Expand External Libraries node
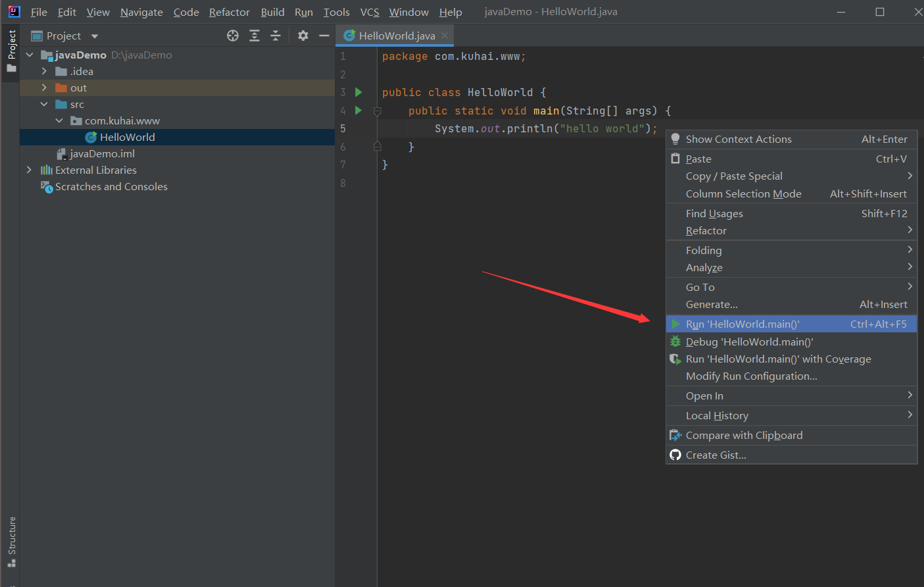924x587 pixels. click(x=29, y=170)
